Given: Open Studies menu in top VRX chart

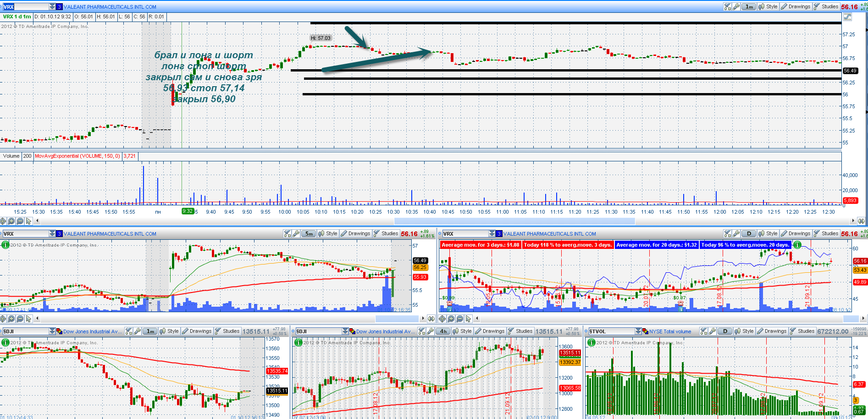Looking at the screenshot, I should click(x=826, y=6).
